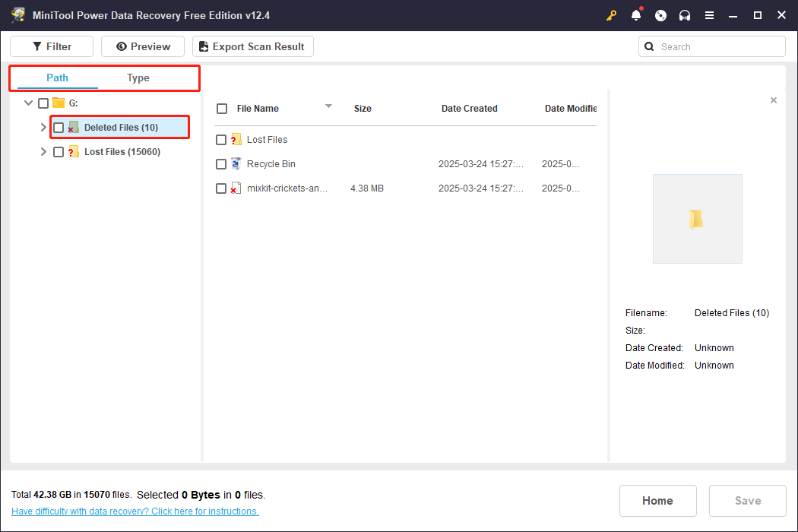Image resolution: width=798 pixels, height=532 pixels.
Task: Sort by the Date Modified column
Action: (571, 109)
